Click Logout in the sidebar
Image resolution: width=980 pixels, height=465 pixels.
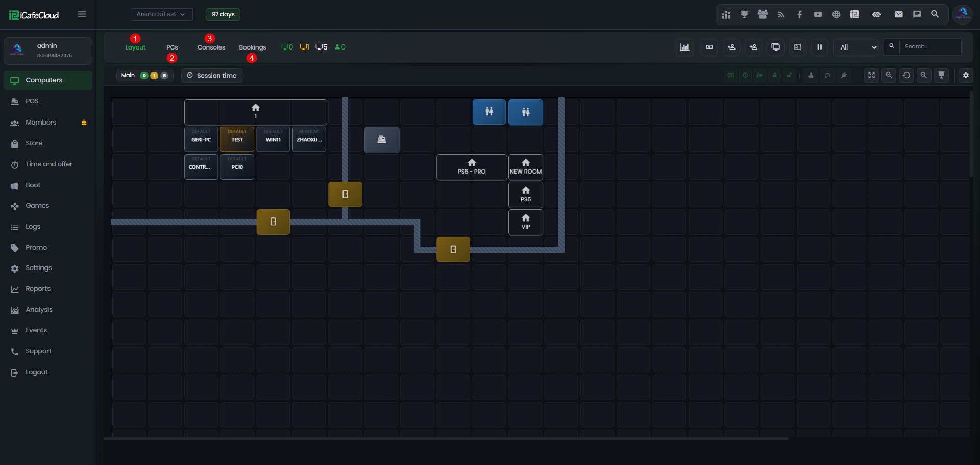point(48,372)
